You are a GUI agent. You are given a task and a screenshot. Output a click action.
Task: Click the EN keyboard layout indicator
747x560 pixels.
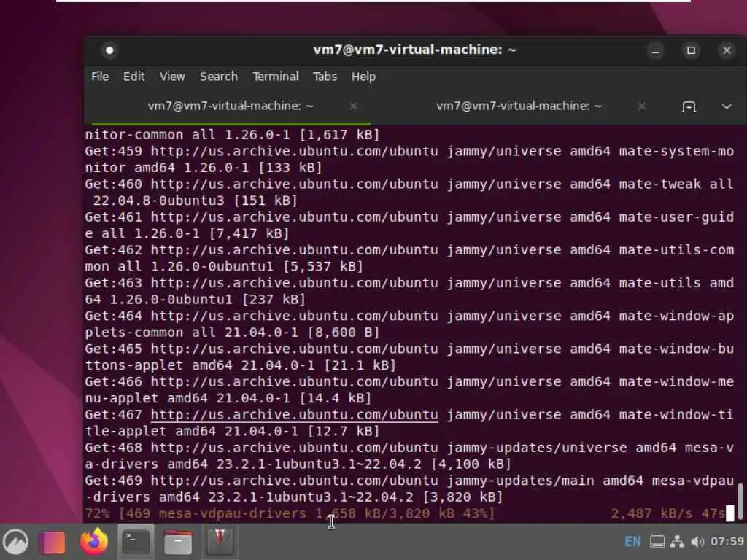[632, 542]
